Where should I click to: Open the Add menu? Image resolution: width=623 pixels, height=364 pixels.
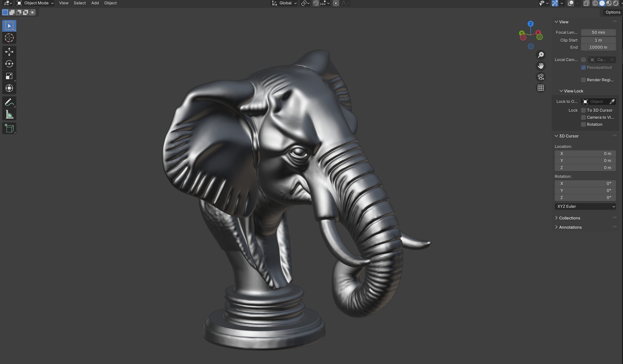tap(95, 3)
